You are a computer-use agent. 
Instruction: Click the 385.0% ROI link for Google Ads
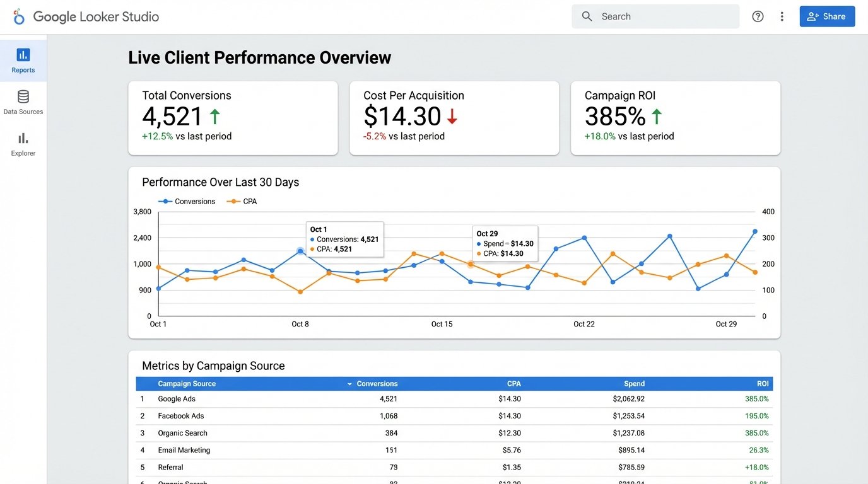[x=756, y=398]
